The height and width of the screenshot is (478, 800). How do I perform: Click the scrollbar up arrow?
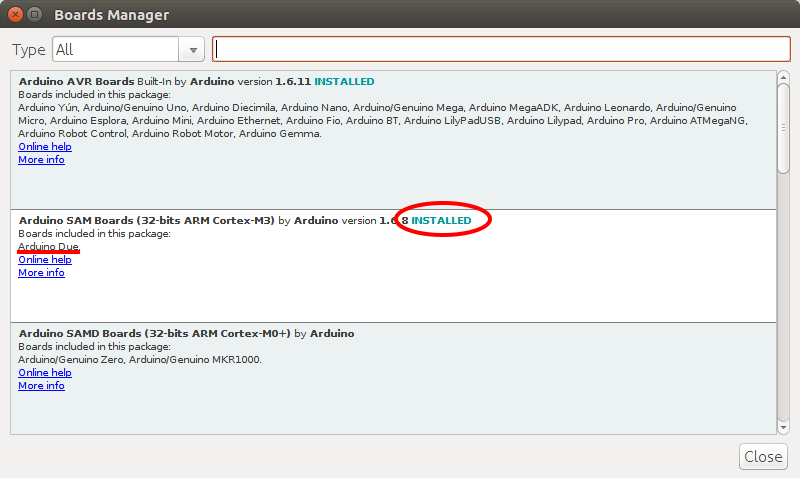783,78
